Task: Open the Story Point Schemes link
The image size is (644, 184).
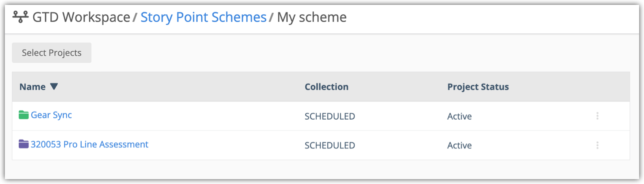Action: click(x=203, y=17)
